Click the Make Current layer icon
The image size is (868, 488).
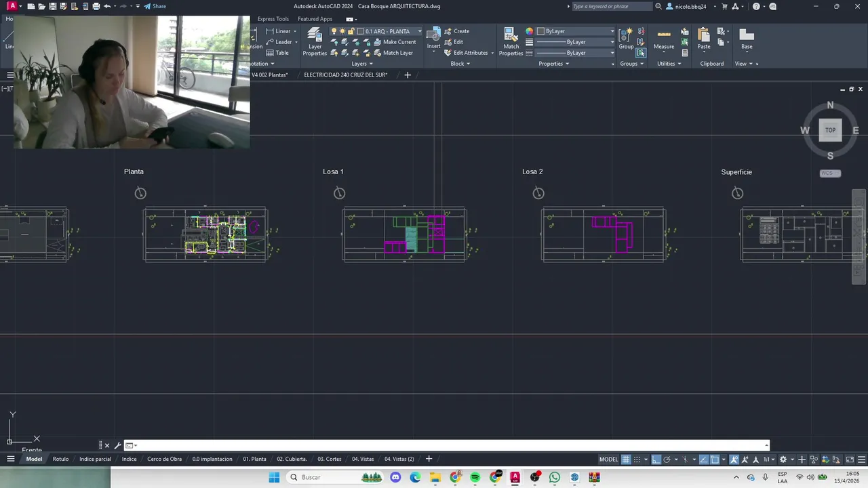click(x=378, y=42)
